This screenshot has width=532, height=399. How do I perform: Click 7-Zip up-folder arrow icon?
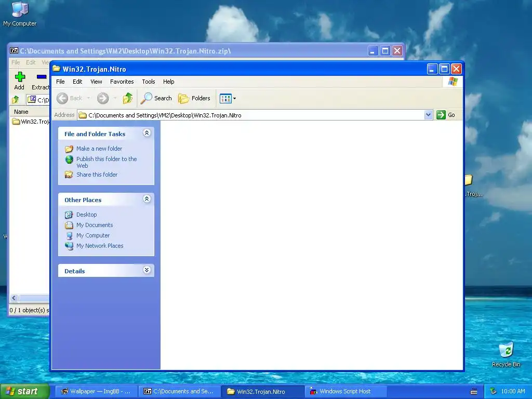tap(16, 100)
